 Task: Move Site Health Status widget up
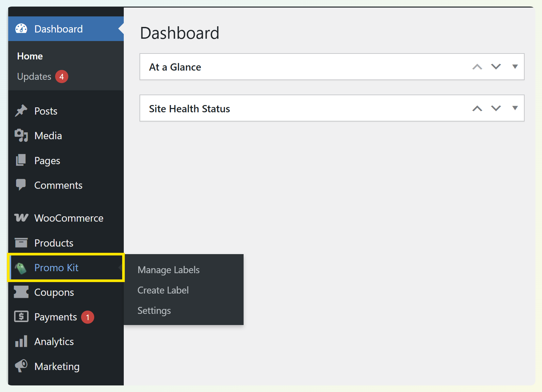pos(477,108)
